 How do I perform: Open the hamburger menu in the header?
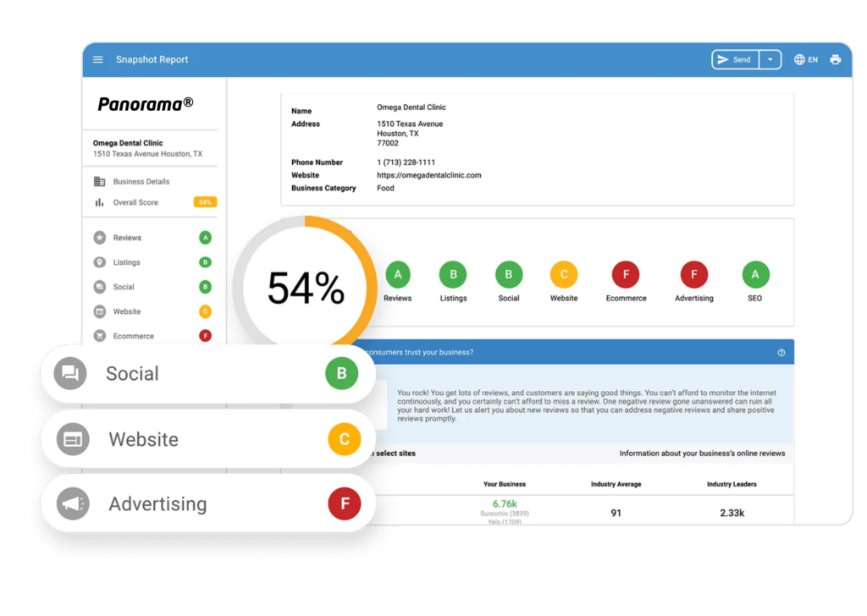coord(98,59)
